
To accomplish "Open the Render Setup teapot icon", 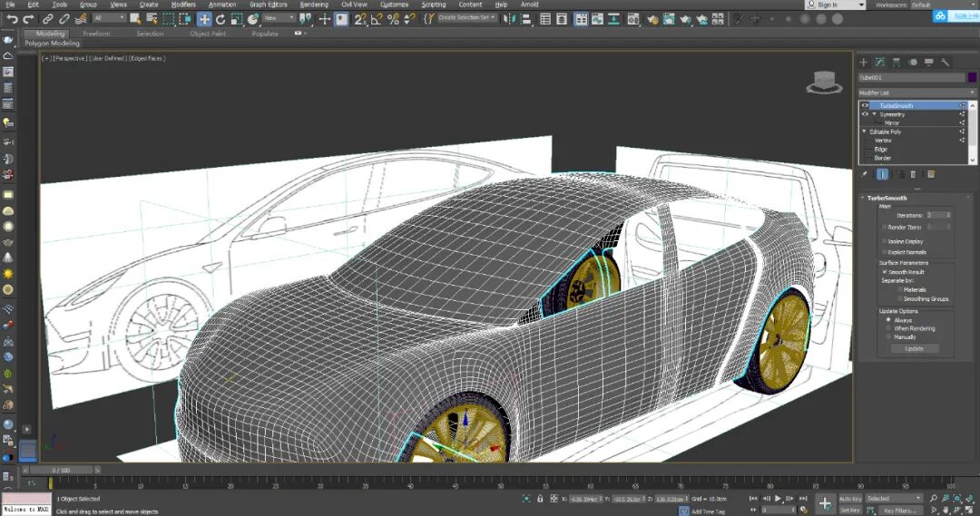I will pos(654,18).
